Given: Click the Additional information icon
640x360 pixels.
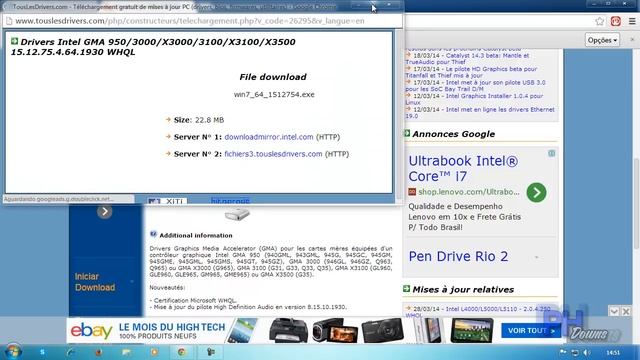Looking at the screenshot, I should pyautogui.click(x=153, y=234).
